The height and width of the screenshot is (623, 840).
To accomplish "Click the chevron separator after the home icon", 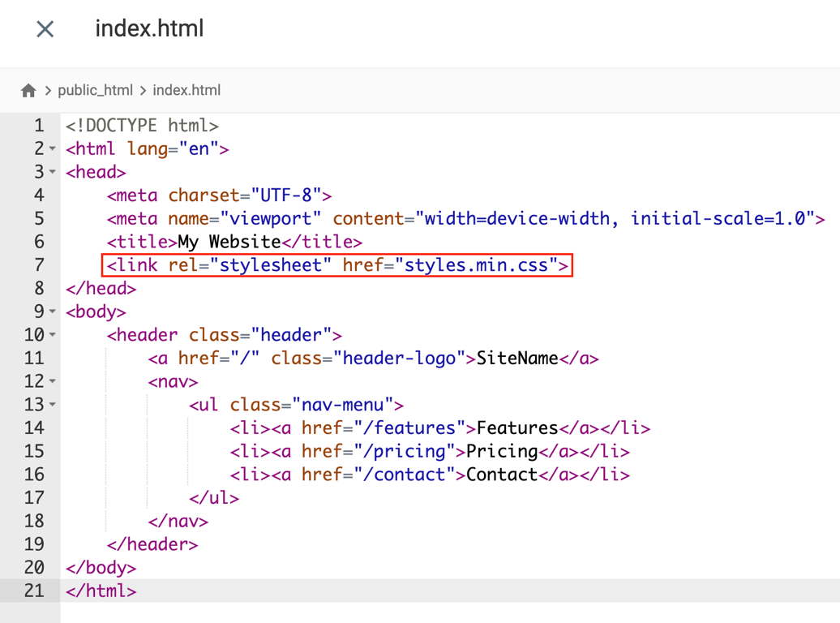I will coord(47,90).
